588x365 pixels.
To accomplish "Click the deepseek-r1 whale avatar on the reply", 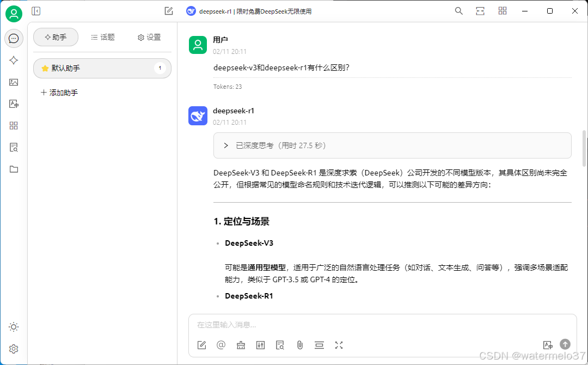I will click(198, 115).
